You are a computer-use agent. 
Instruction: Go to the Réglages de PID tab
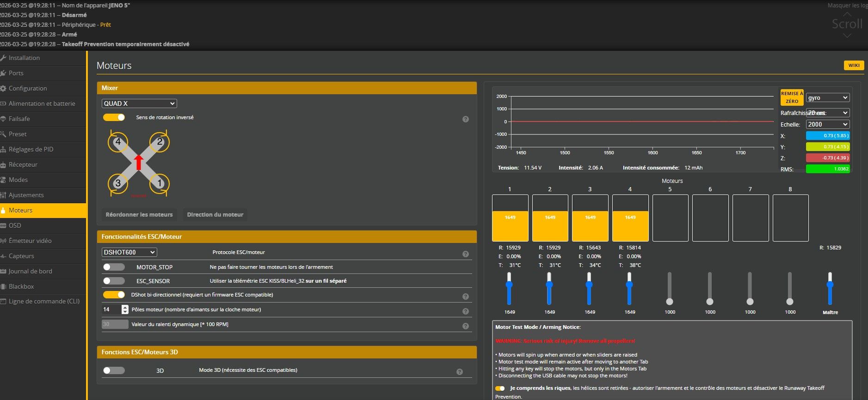click(x=31, y=149)
